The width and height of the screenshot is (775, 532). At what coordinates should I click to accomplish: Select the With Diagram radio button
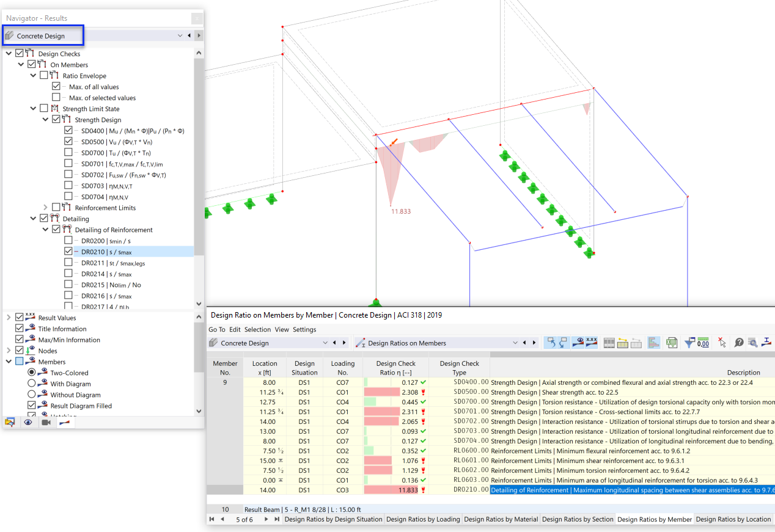(x=32, y=384)
